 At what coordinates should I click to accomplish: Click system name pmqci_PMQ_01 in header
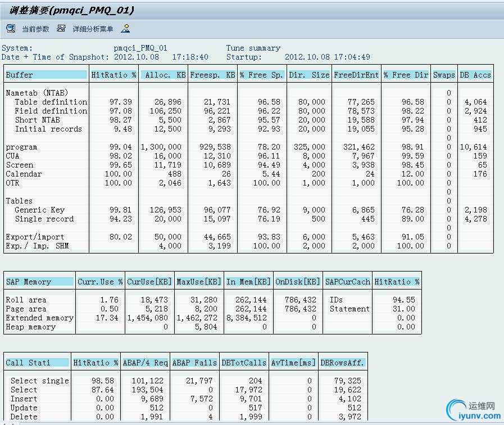[140, 48]
